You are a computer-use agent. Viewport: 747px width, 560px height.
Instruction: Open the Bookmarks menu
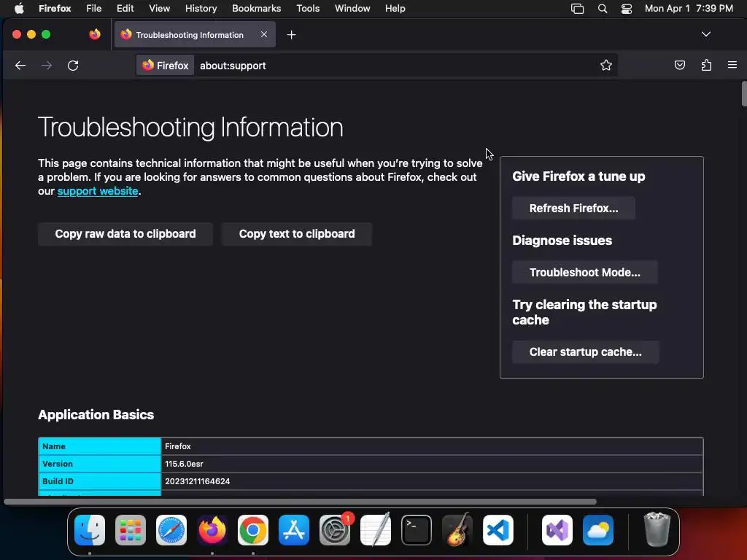pos(256,9)
